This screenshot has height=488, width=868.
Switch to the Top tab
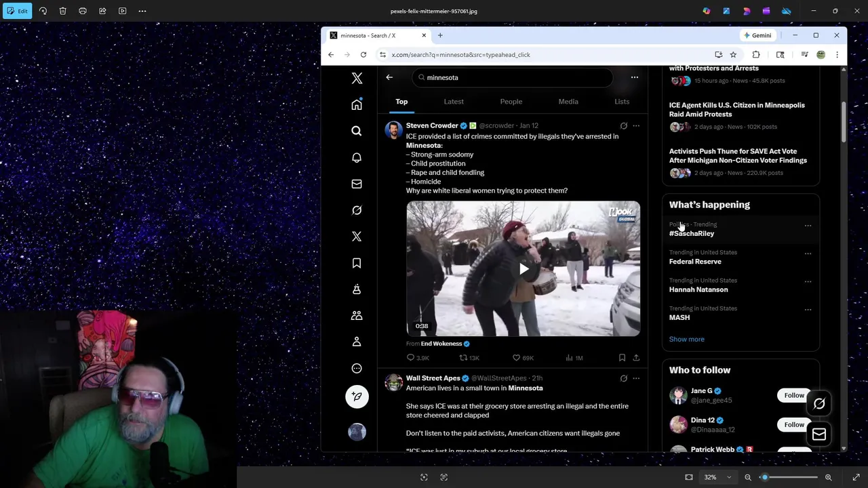pyautogui.click(x=401, y=102)
